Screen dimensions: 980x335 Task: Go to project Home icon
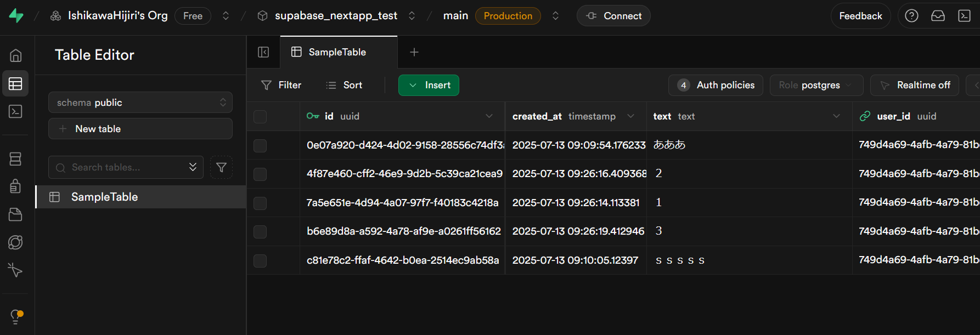click(x=15, y=55)
